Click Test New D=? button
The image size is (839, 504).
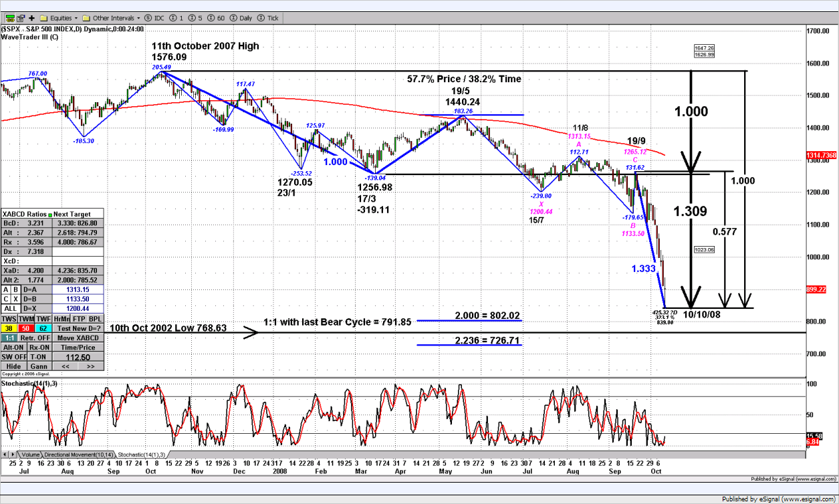pyautogui.click(x=78, y=328)
